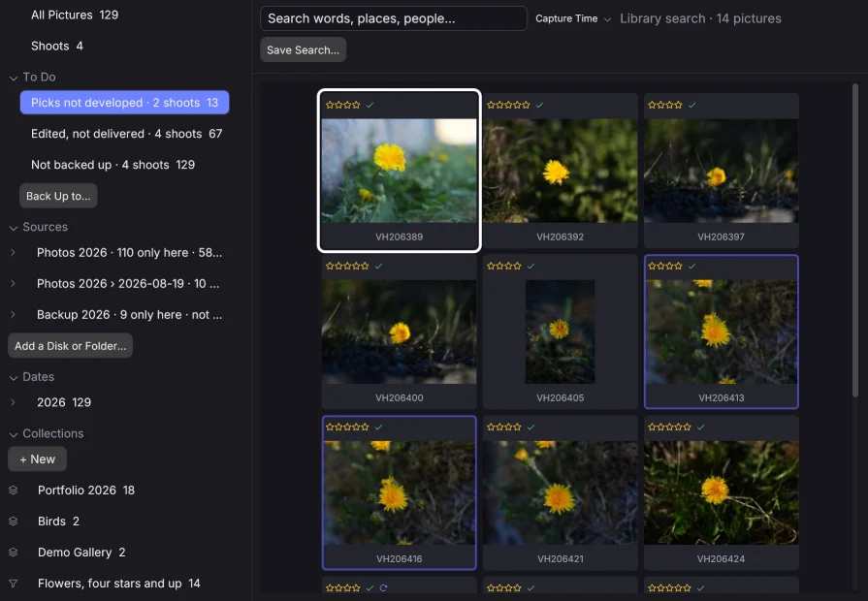The width and height of the screenshot is (868, 601).
Task: Select the VH206405 portrait thumbnail
Action: (x=561, y=332)
